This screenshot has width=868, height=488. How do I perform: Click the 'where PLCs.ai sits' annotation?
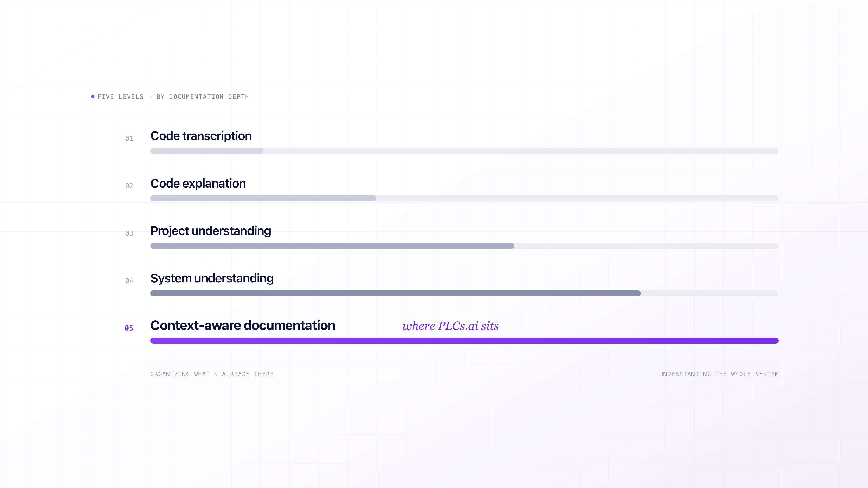[x=451, y=326]
